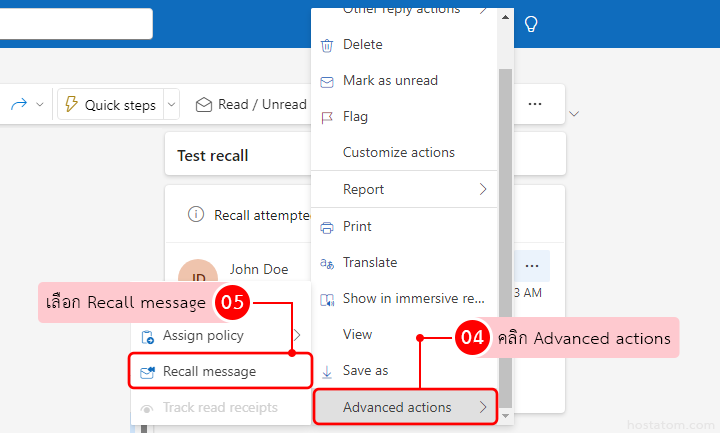Click the trash icon beside Delete
Viewport: 720px width, 433px height.
click(x=326, y=45)
